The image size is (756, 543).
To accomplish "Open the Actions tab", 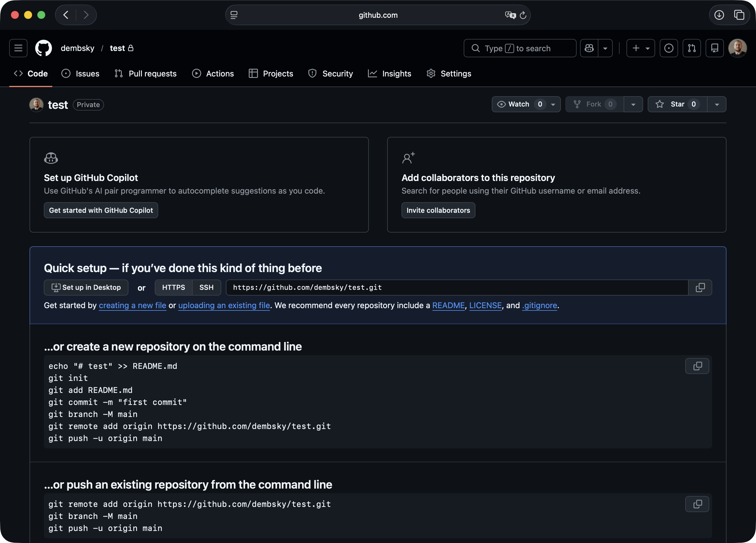I will click(213, 74).
